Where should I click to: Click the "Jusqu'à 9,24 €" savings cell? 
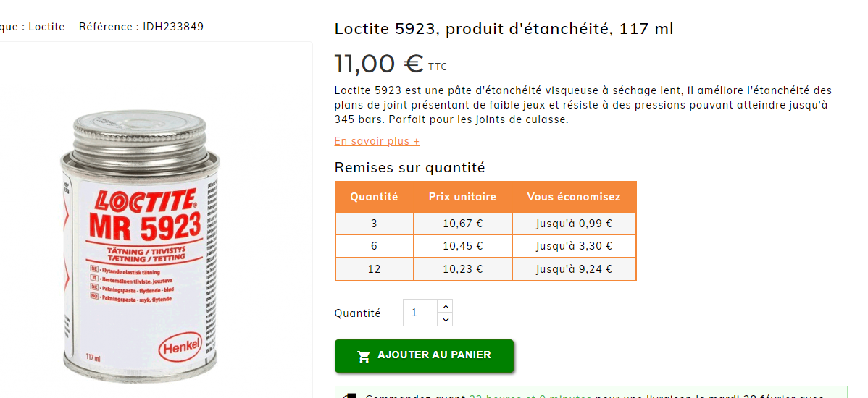[574, 269]
